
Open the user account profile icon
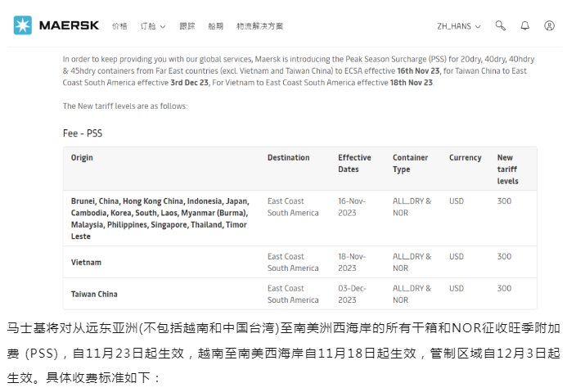pyautogui.click(x=549, y=25)
